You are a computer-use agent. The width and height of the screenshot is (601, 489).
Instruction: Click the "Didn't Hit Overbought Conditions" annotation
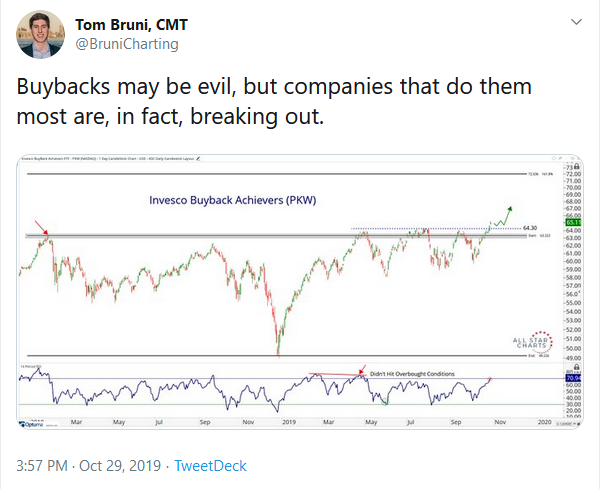pos(412,374)
